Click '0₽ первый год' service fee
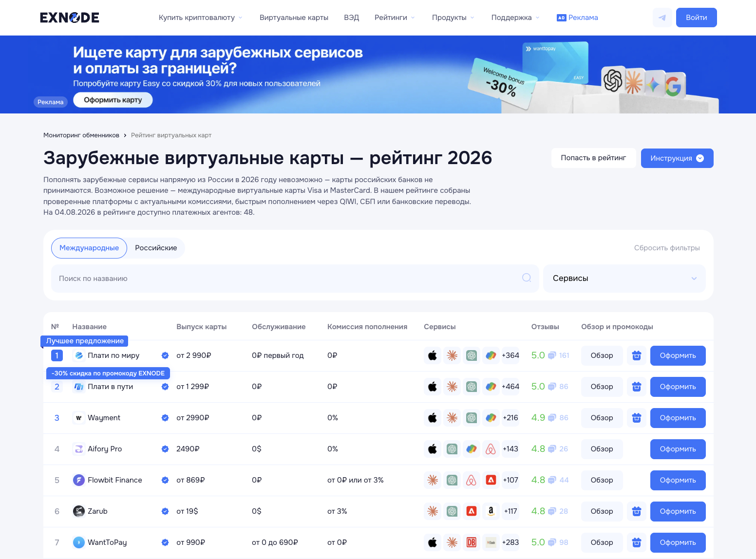The image size is (756, 559). pos(278,355)
